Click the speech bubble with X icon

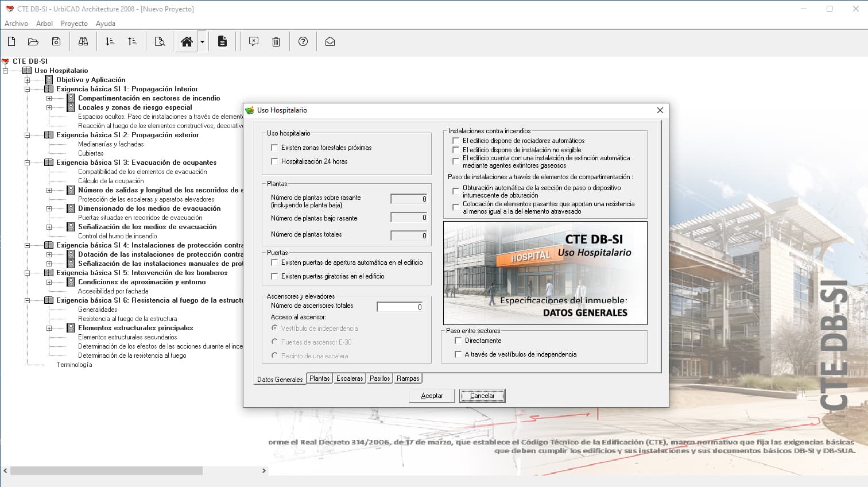[x=254, y=41]
